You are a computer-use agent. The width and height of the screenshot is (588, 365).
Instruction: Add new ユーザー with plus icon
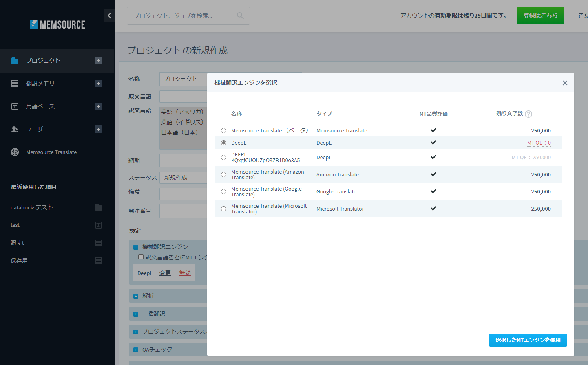[x=98, y=129]
